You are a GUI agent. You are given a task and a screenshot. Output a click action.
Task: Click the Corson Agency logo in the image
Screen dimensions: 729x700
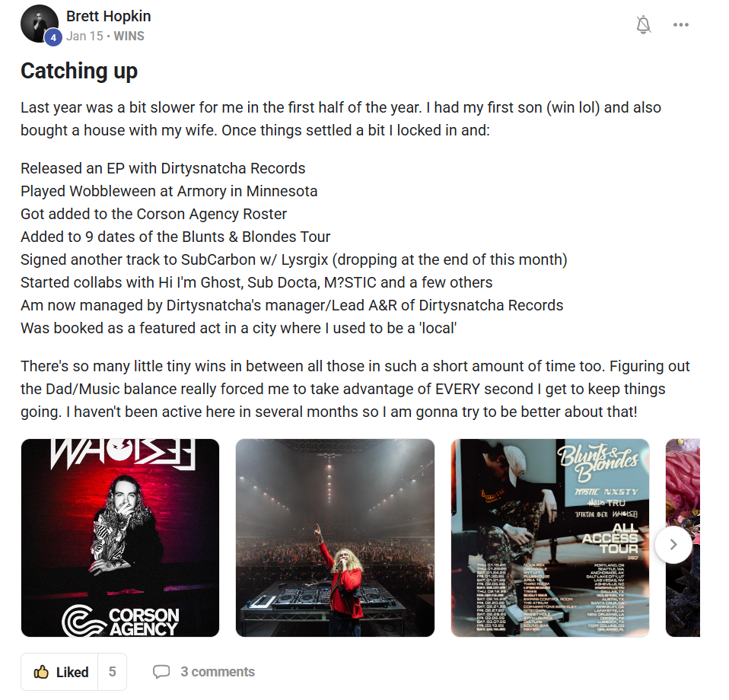coord(120,621)
